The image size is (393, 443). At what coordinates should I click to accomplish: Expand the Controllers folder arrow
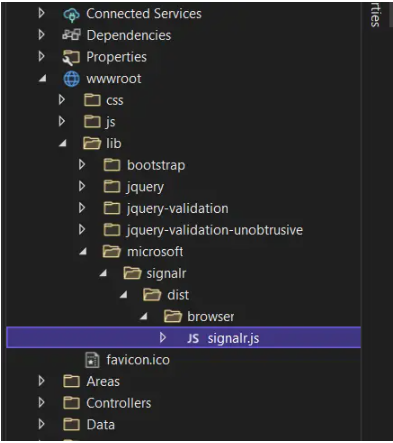coord(41,403)
